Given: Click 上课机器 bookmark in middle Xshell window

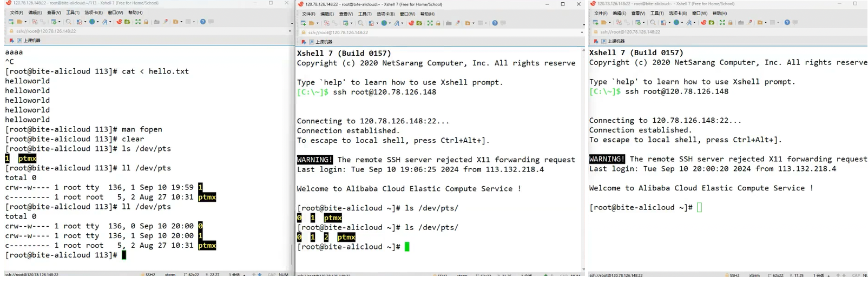Looking at the screenshot, I should pyautogui.click(x=320, y=42).
